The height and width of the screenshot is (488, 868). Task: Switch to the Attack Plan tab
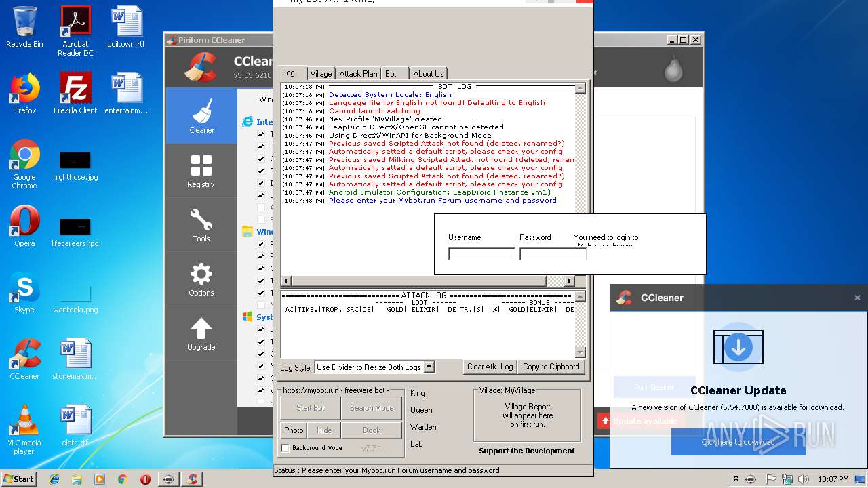359,73
